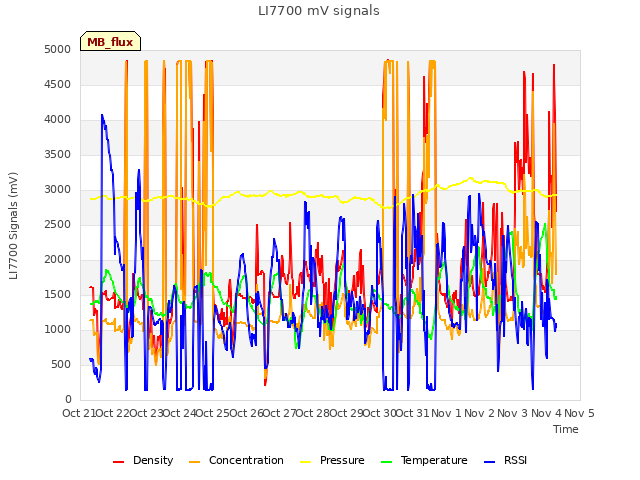Click the red Density legend swatch
The height and width of the screenshot is (480, 640).
(x=118, y=462)
